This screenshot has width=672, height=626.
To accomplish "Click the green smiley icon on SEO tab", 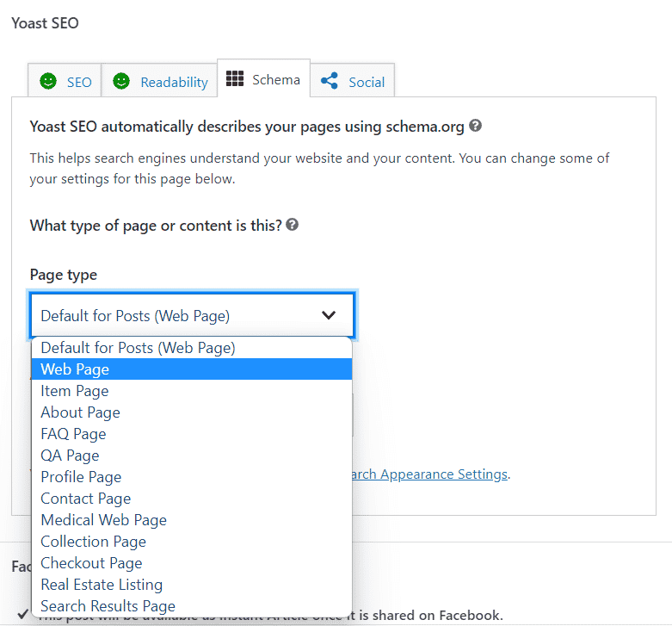I will point(49,81).
